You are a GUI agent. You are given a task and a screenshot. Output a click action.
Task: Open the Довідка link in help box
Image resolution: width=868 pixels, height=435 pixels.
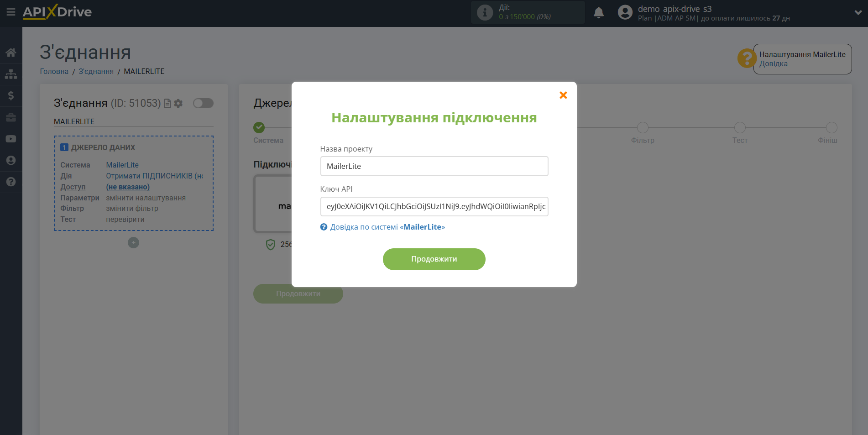pos(773,64)
